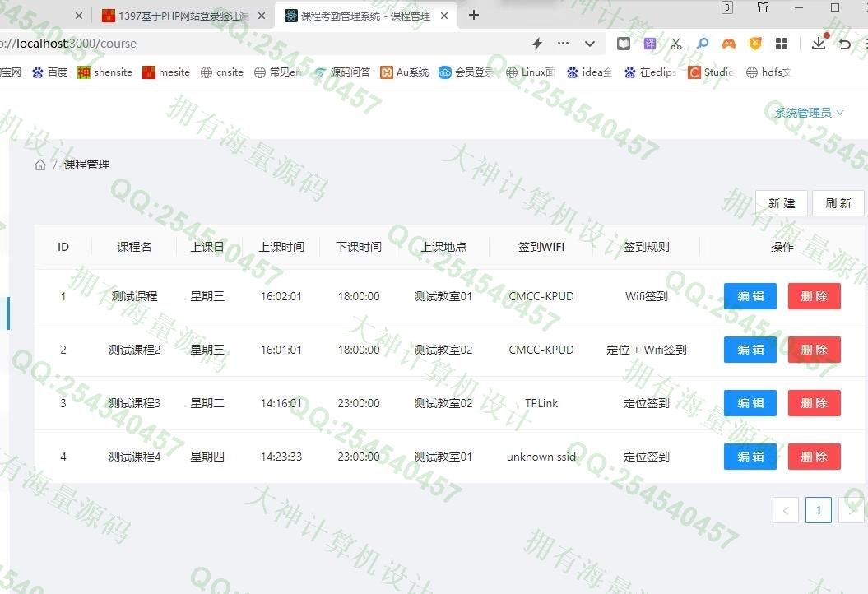This screenshot has height=594, width=868.
Task: Click the book reader extension icon
Action: click(624, 44)
